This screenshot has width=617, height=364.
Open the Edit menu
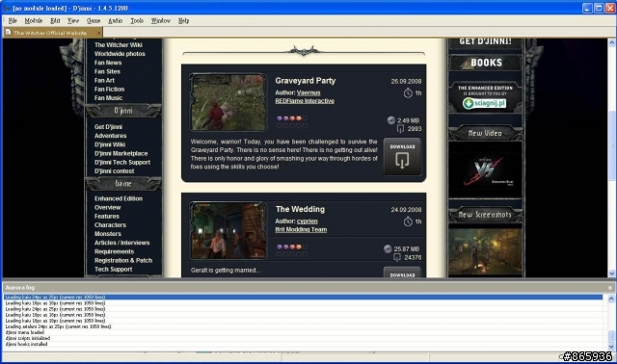[55, 20]
